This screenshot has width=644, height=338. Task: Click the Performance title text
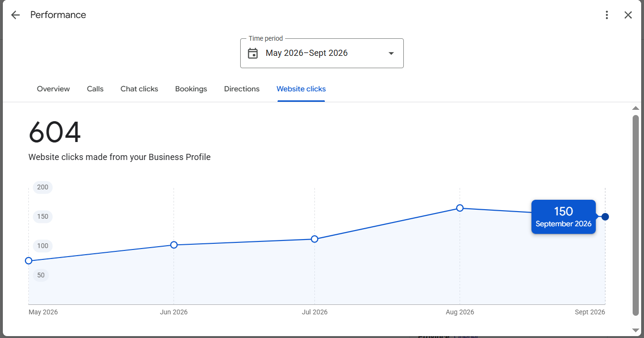[58, 15]
